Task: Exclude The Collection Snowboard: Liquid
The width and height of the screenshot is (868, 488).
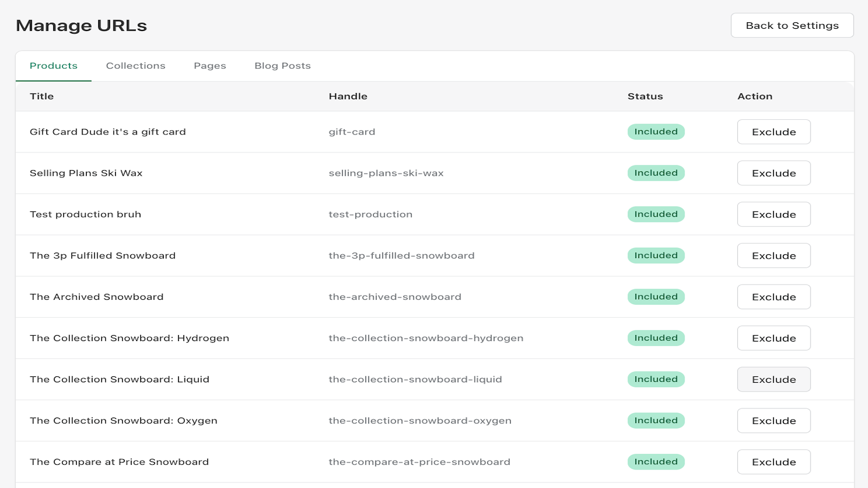Action: [774, 379]
